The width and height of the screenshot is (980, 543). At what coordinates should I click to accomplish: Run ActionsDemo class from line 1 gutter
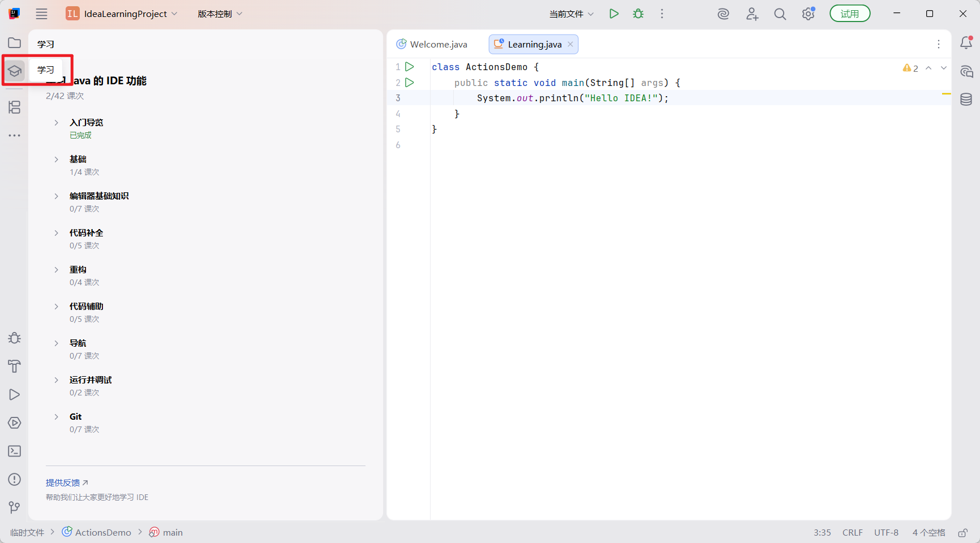coord(410,67)
